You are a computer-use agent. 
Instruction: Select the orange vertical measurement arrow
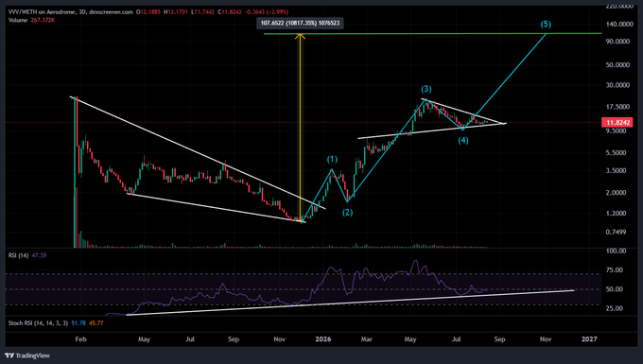coord(300,127)
